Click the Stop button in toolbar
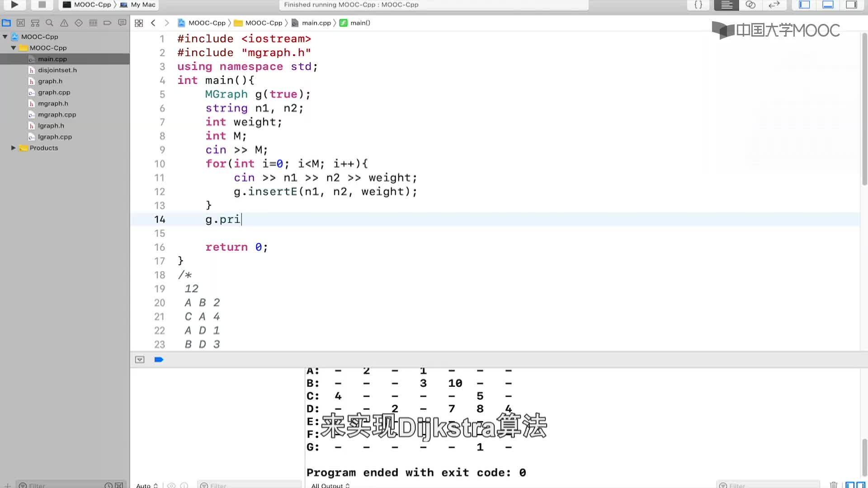This screenshot has width=868, height=488. tap(42, 5)
